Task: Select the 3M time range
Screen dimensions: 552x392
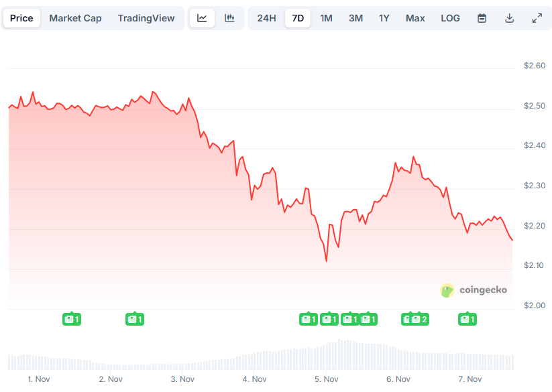Action: (x=355, y=18)
